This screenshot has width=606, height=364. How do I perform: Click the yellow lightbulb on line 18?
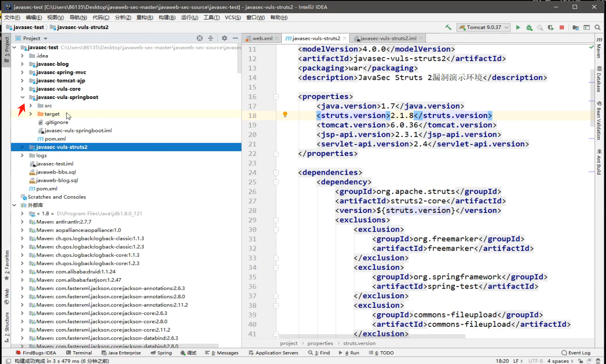tap(285, 115)
